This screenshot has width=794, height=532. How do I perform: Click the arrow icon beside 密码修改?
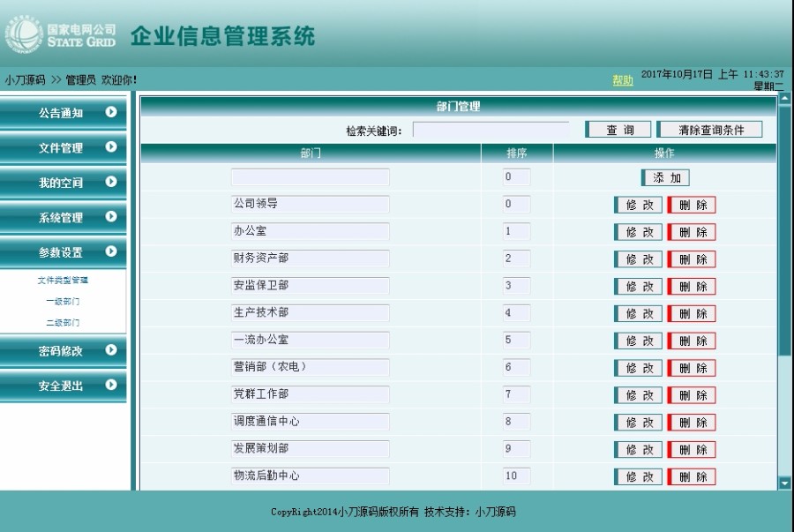pos(109,351)
